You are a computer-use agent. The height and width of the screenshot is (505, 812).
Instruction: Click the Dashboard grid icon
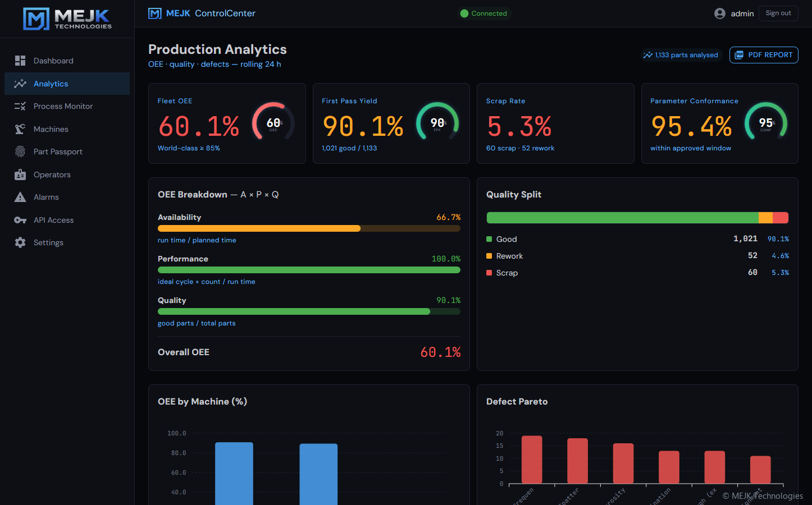tap(20, 61)
